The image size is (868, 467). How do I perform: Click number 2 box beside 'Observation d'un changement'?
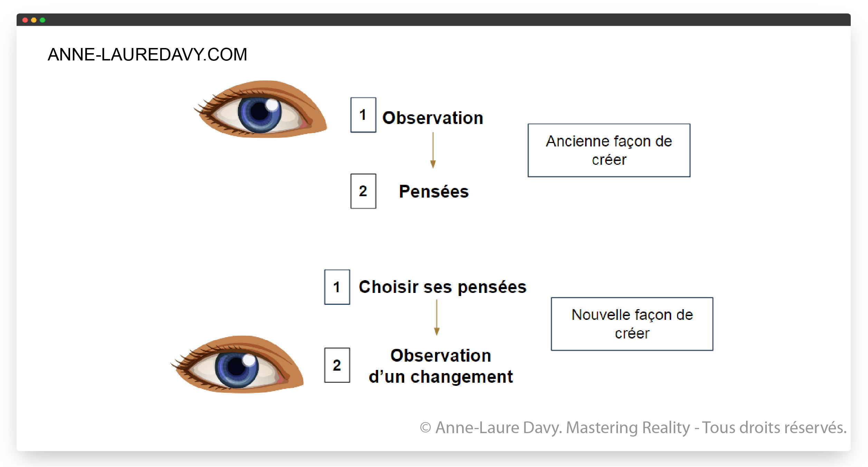pos(337,365)
